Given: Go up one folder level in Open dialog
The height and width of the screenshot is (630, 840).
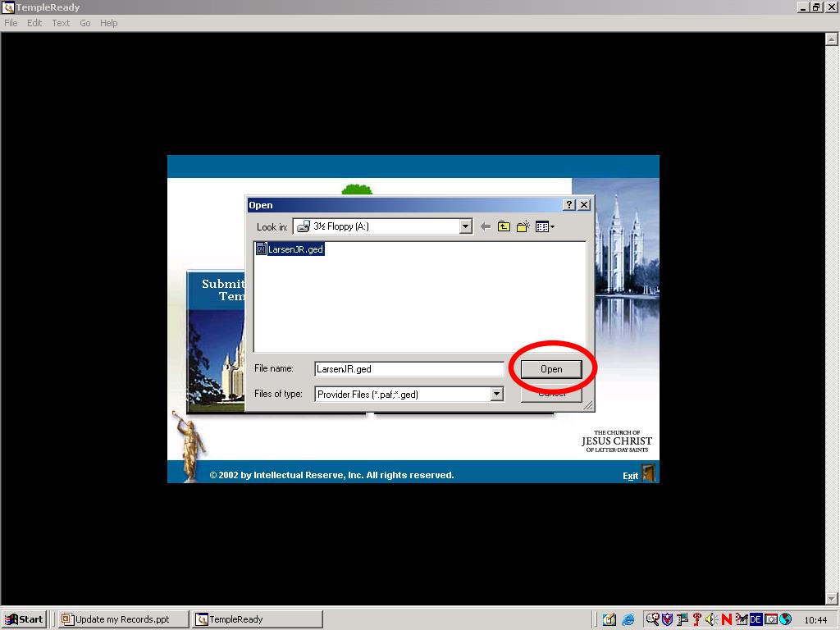Looking at the screenshot, I should tap(504, 226).
